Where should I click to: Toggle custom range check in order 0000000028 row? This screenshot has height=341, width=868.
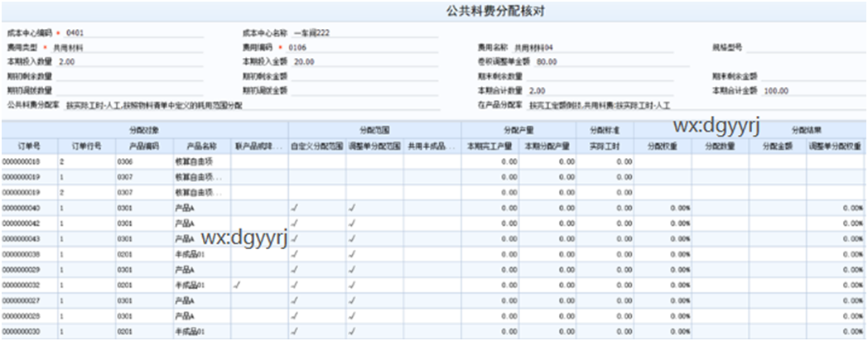click(295, 316)
